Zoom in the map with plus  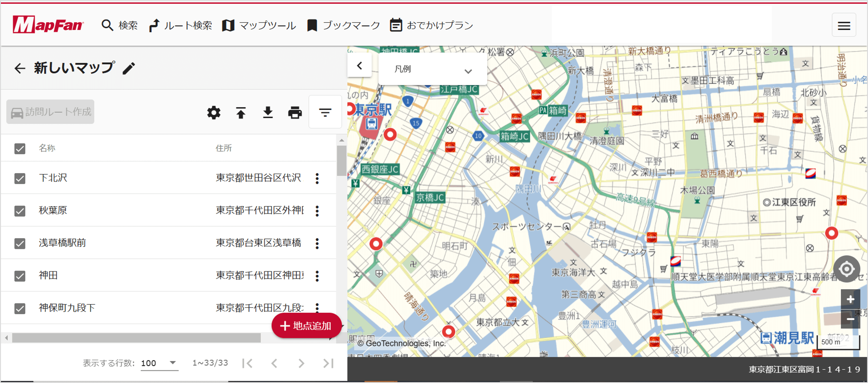(x=850, y=299)
